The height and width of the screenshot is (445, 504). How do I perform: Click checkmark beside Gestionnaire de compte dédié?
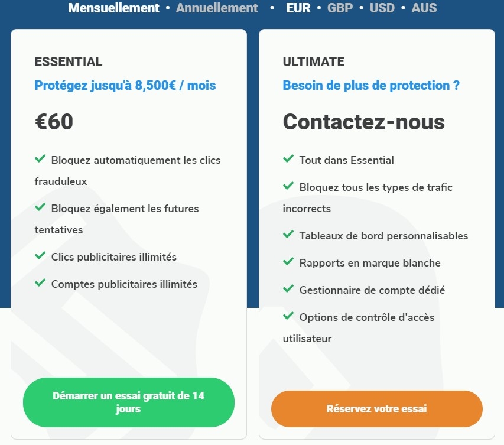coord(288,289)
